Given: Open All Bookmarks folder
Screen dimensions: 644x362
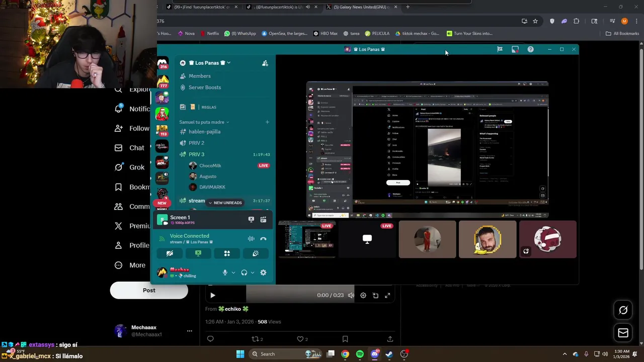Looking at the screenshot, I should point(622,34).
